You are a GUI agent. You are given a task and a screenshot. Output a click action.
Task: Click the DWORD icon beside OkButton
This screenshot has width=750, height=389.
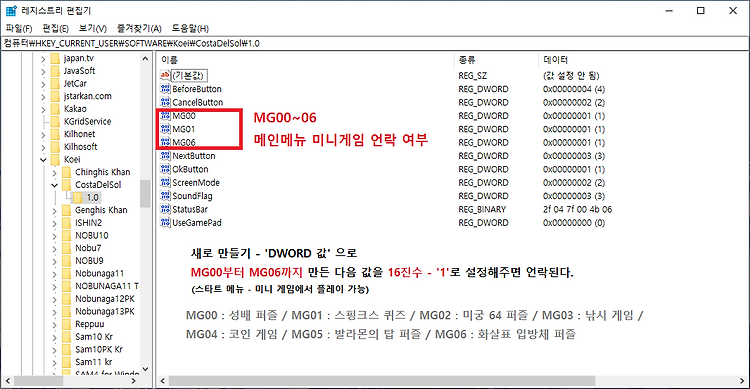165,169
